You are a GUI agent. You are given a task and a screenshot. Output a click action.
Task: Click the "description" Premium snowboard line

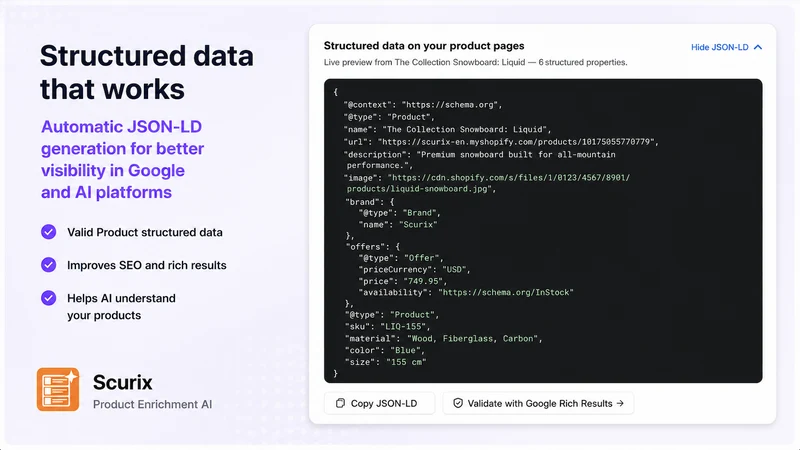[x=480, y=160]
